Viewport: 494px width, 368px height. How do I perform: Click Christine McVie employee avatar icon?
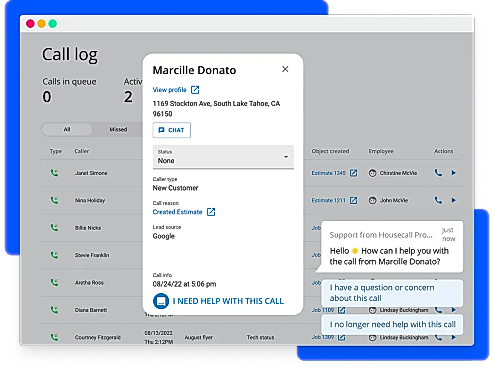click(x=372, y=173)
